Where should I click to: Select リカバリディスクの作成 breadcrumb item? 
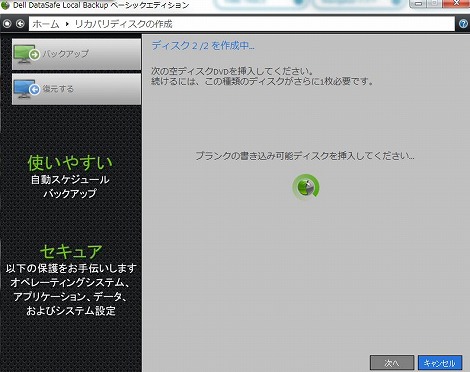(123, 24)
